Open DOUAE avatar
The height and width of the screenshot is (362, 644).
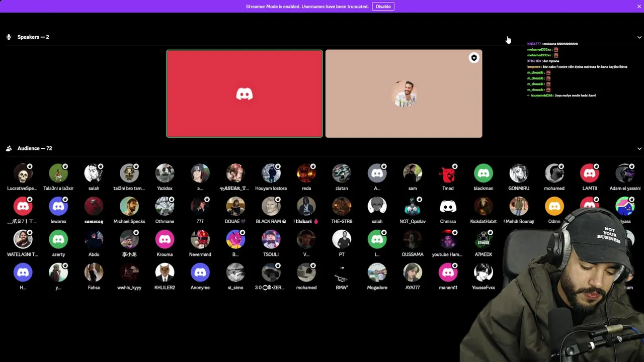point(235,207)
